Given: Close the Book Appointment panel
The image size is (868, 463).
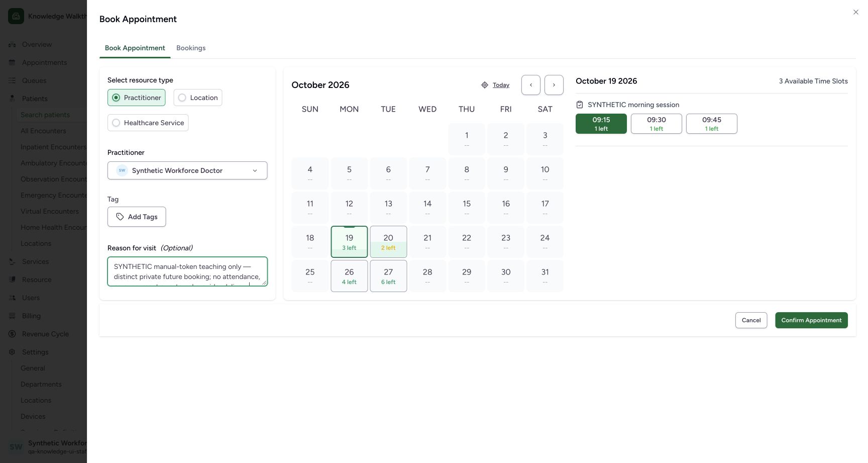Looking at the screenshot, I should click(856, 12).
